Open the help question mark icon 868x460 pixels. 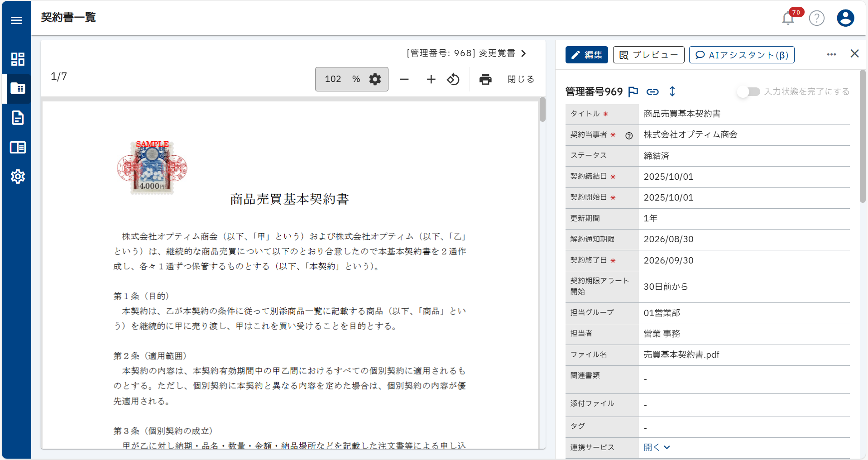coord(816,18)
